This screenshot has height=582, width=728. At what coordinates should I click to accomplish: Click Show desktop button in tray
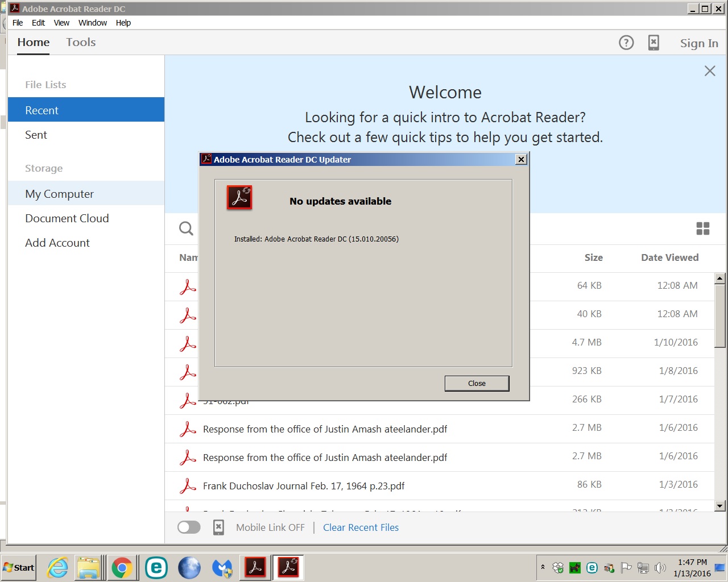click(720, 567)
